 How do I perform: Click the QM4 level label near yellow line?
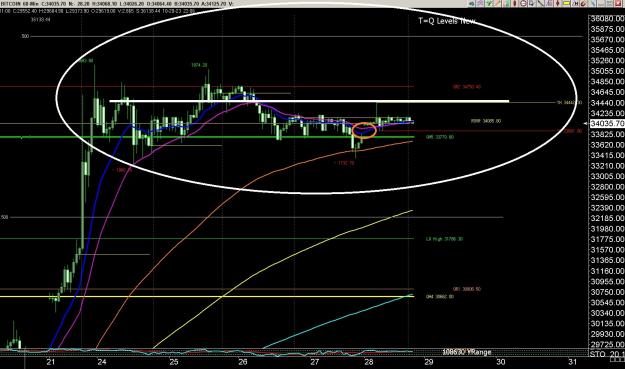[440, 296]
